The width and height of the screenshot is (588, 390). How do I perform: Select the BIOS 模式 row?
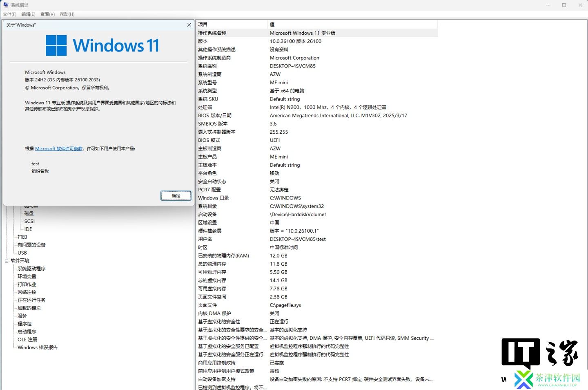(x=316, y=140)
